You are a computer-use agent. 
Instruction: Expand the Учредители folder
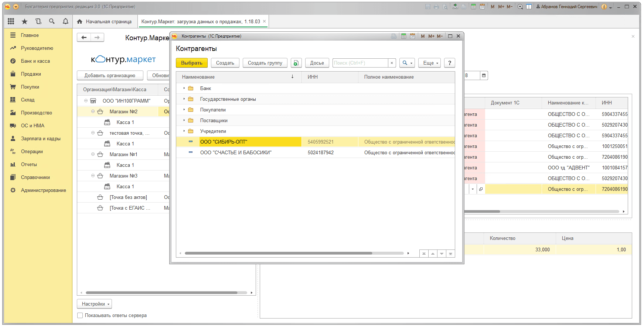click(x=184, y=131)
